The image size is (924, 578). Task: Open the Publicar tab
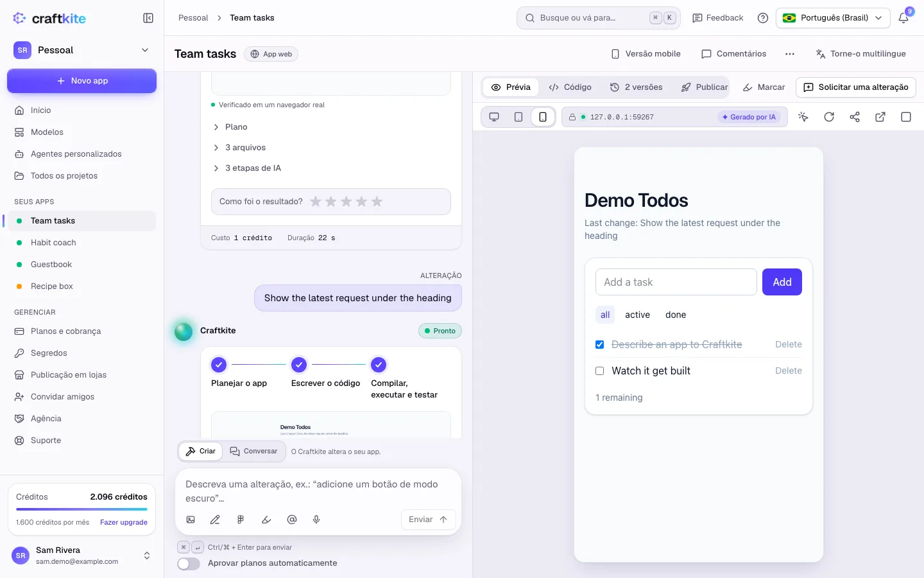705,87
